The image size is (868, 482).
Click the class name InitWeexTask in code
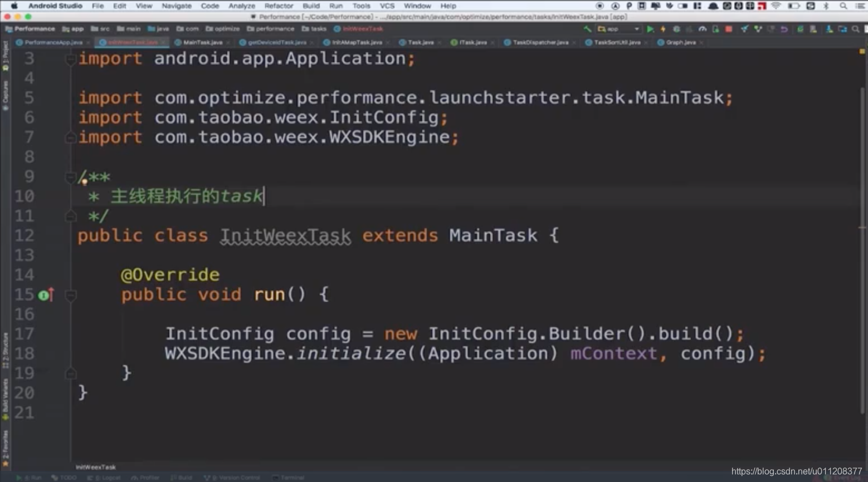pyautogui.click(x=285, y=235)
